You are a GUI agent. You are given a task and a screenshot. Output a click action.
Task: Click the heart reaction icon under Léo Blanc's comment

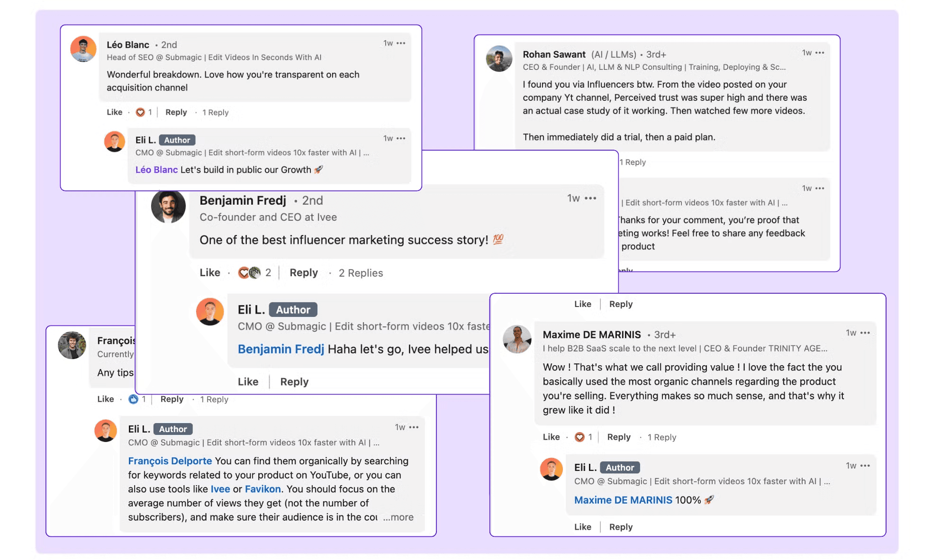[140, 112]
